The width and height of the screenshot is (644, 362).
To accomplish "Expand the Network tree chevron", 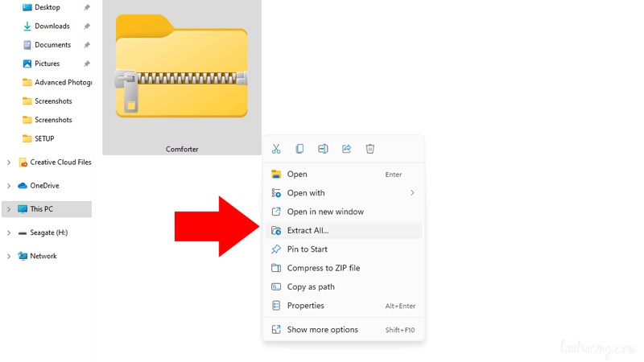I will tap(9, 256).
